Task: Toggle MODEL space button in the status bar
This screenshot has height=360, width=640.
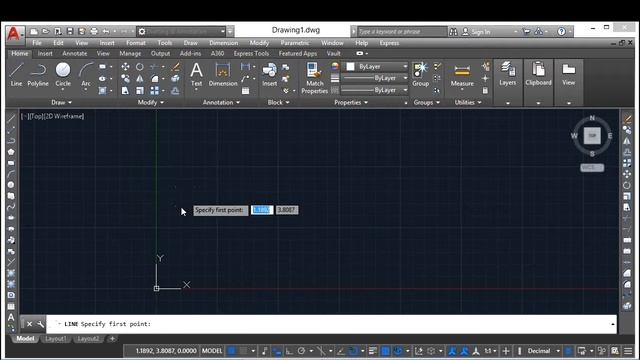Action: (x=212, y=351)
